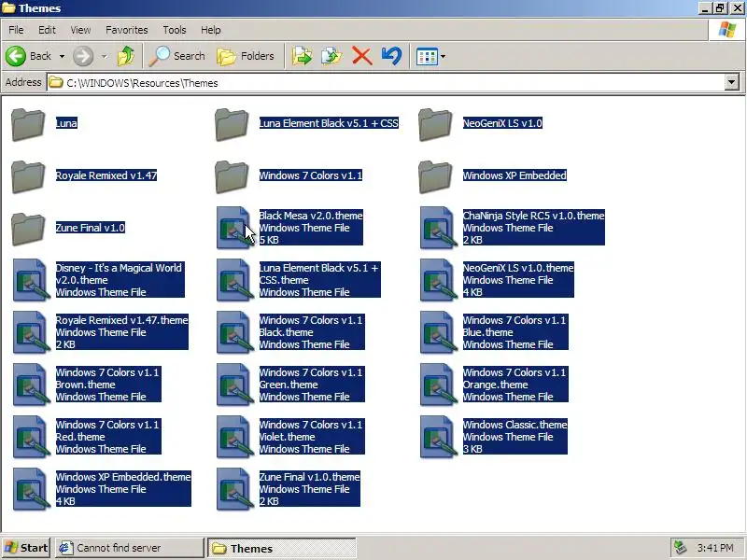Select the Windows 7 Colors v1.1 folder icon
This screenshot has width=747, height=560.
(232, 176)
